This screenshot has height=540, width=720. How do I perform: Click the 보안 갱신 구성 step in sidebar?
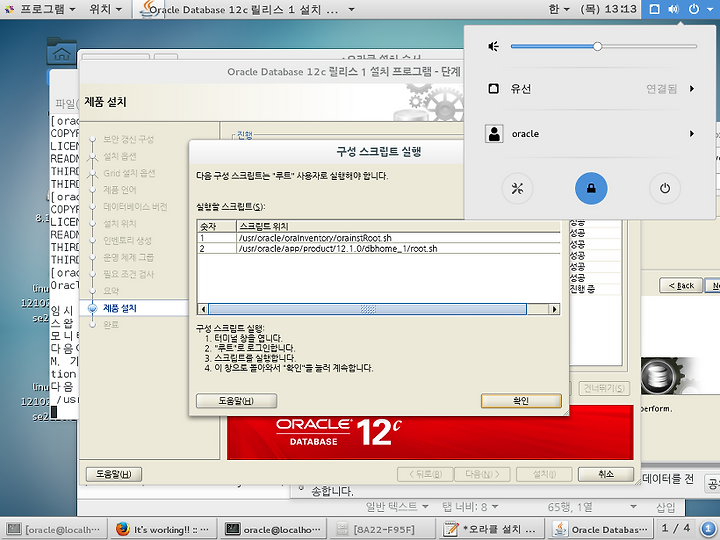129,139
